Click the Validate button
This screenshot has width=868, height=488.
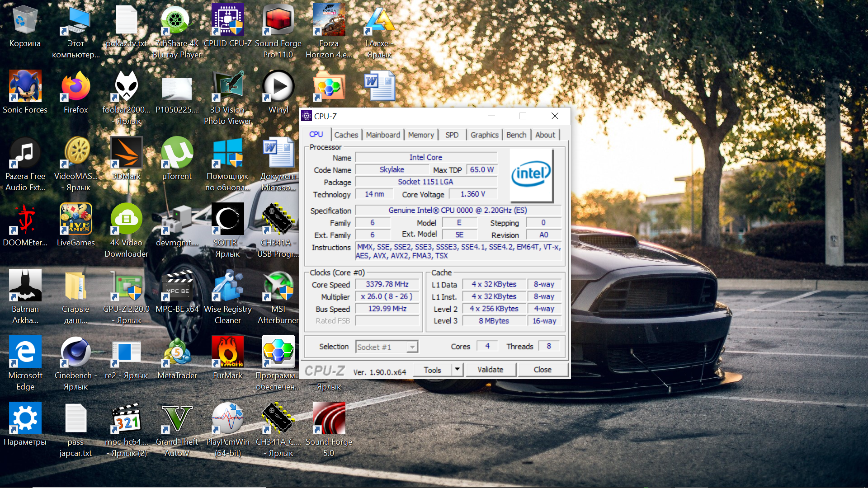(490, 370)
